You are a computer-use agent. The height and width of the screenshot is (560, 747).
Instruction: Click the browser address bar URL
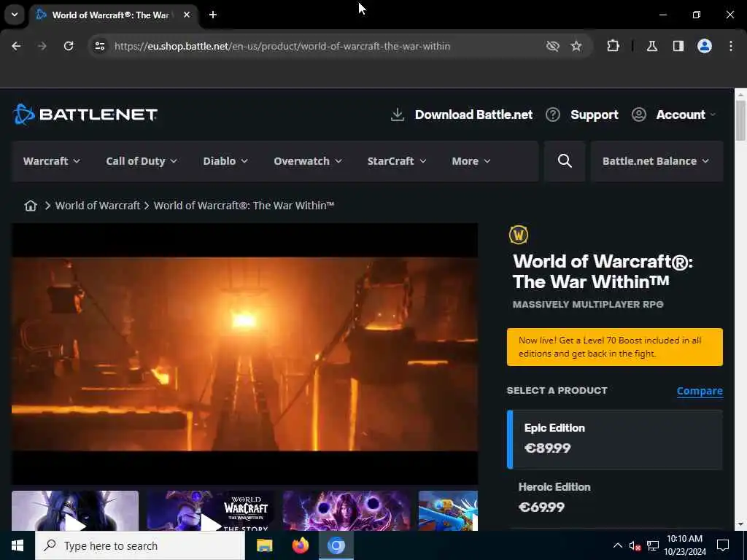pos(282,46)
